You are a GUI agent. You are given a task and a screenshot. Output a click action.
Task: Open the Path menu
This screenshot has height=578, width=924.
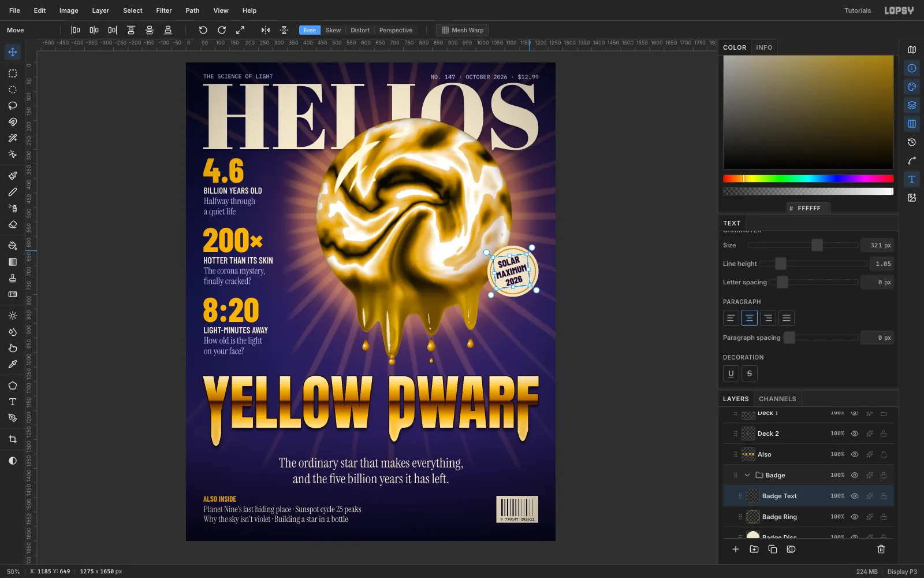pyautogui.click(x=192, y=10)
